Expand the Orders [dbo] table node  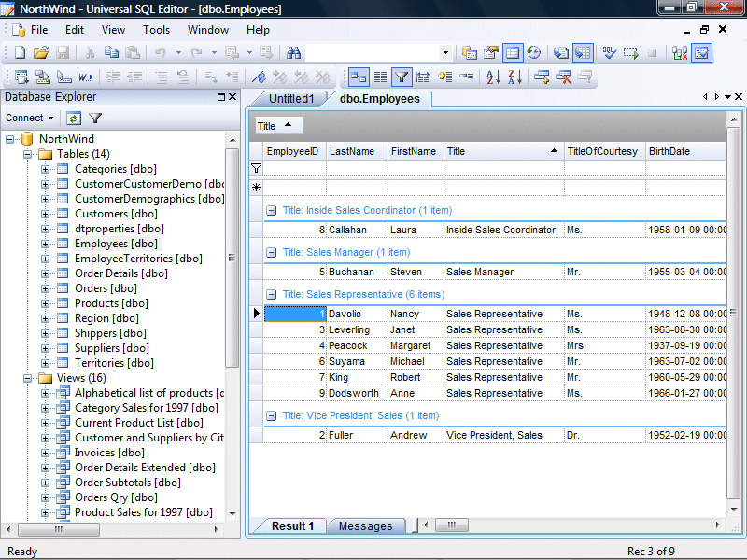[45, 288]
